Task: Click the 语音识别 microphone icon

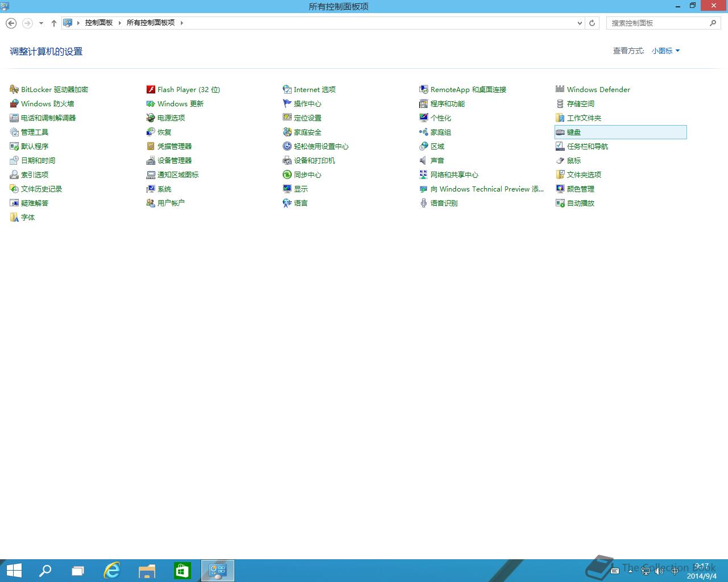Action: point(424,203)
